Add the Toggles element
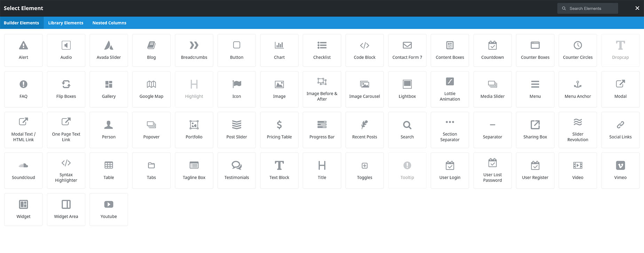Viewport: 644px width, 253px height. [x=364, y=170]
